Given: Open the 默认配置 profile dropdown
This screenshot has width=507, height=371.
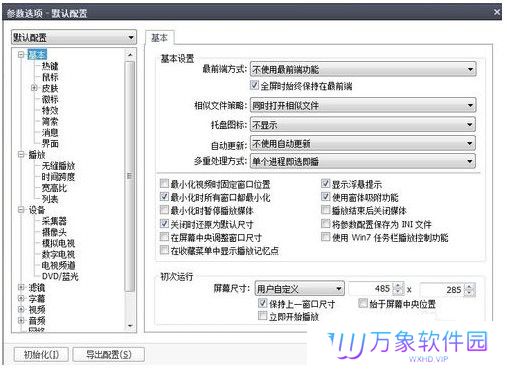Looking at the screenshot, I should (x=74, y=37).
